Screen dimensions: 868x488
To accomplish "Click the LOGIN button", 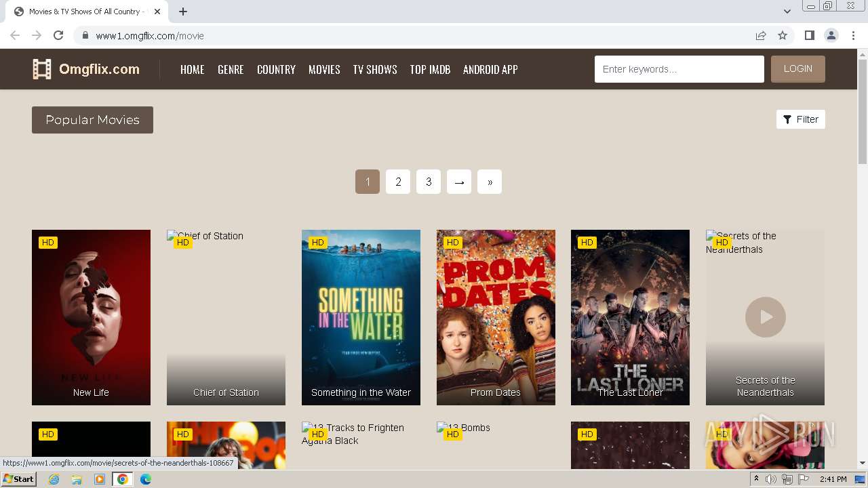I will [x=798, y=69].
